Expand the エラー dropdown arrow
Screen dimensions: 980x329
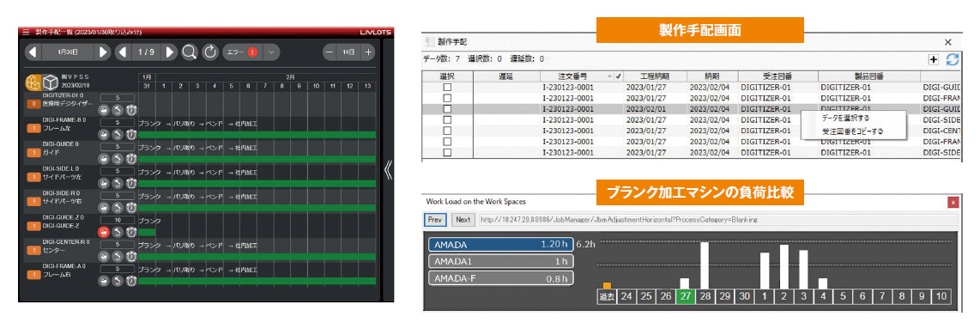coord(270,52)
